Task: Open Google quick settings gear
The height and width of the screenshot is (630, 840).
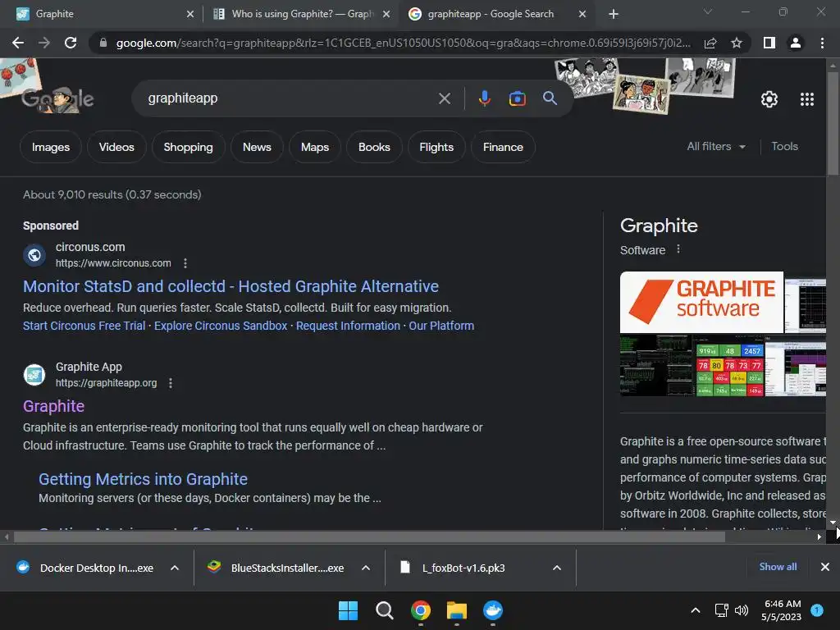Action: pos(769,99)
